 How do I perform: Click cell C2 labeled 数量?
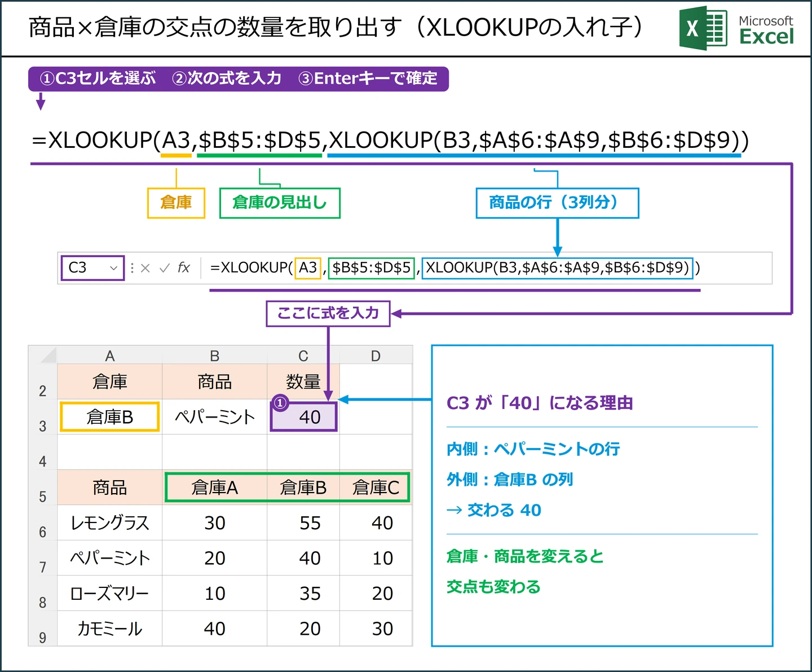303,382
